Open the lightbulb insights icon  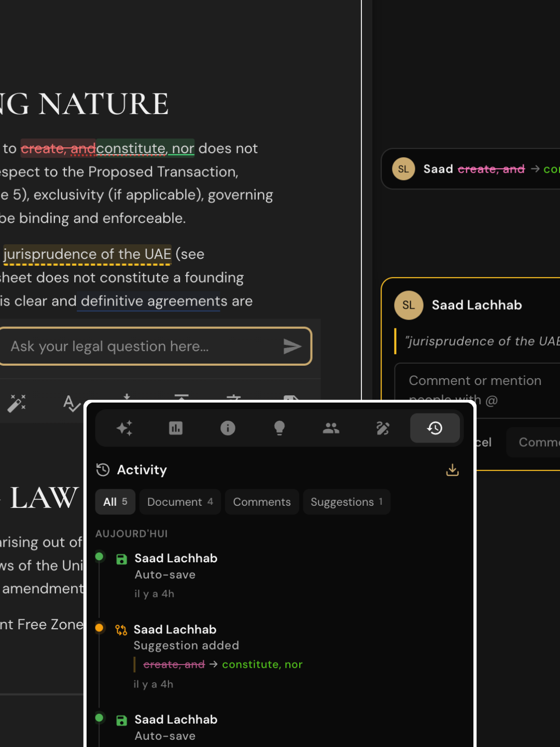click(x=279, y=428)
